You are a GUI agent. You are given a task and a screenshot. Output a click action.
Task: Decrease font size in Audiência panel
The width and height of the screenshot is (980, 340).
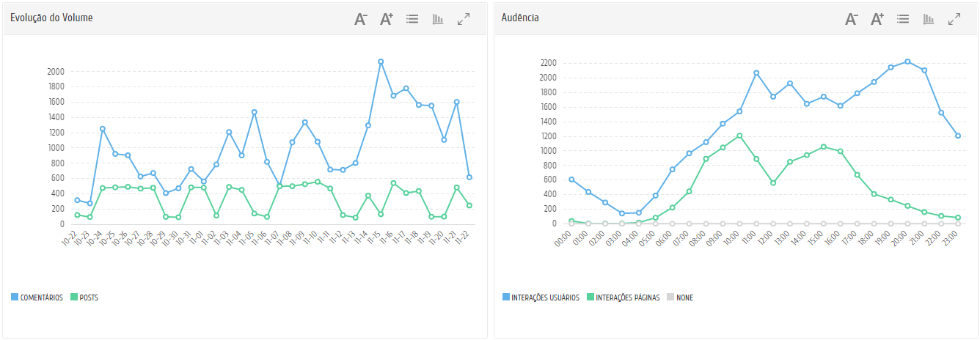pyautogui.click(x=852, y=19)
